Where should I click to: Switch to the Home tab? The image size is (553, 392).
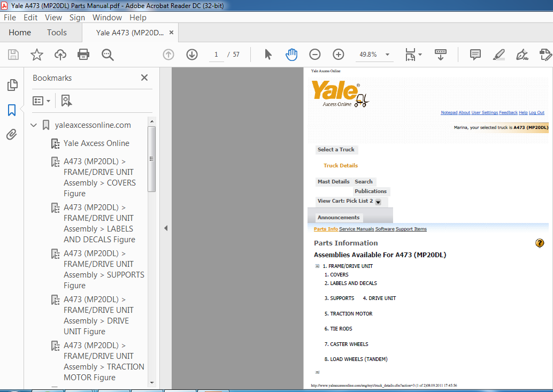click(20, 33)
